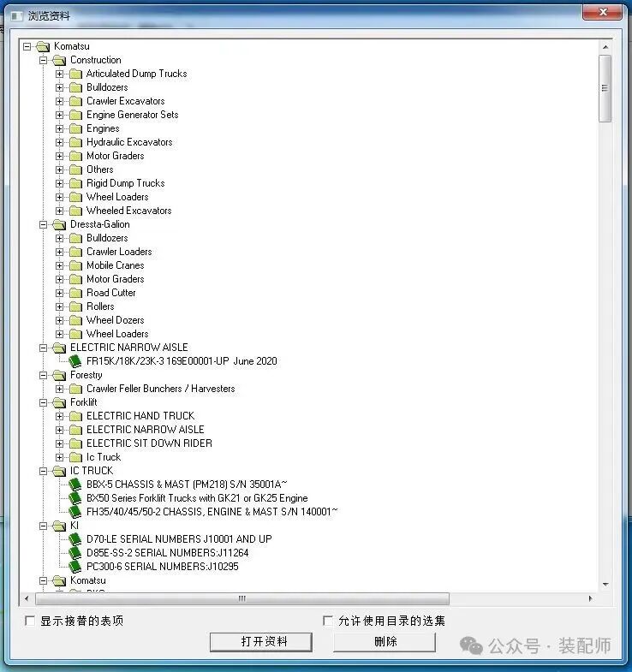Close the 浏览资料 dialog
Screen dimensions: 632x672
[x=602, y=12]
